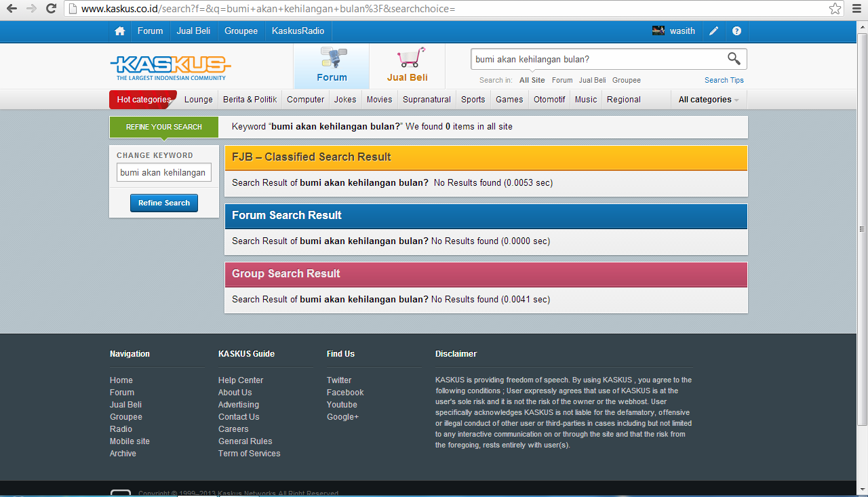Click the KASKUS logo
868x497 pixels.
pos(170,66)
